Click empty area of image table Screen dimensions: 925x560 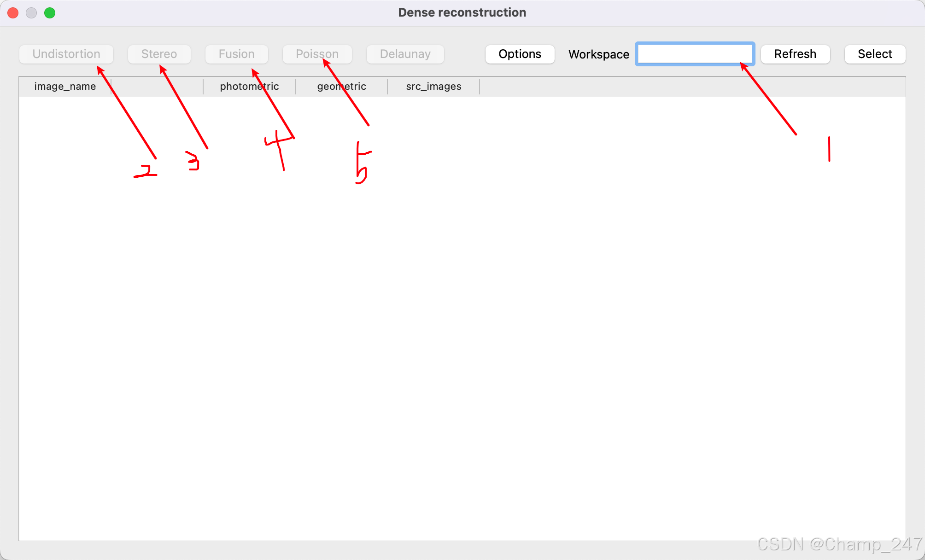coord(461,322)
